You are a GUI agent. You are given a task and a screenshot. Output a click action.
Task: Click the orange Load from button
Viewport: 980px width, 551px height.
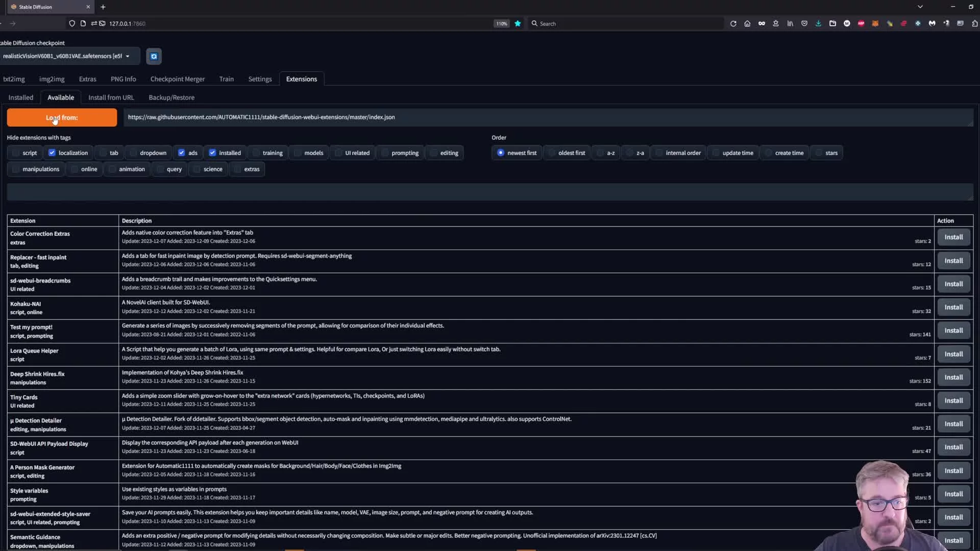pos(62,117)
